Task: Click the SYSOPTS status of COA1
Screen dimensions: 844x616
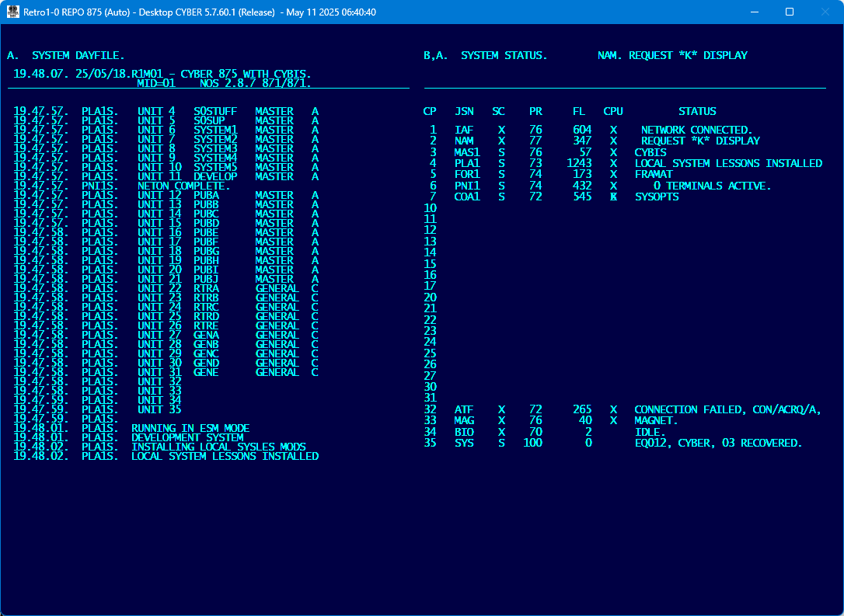Action: pos(657,197)
